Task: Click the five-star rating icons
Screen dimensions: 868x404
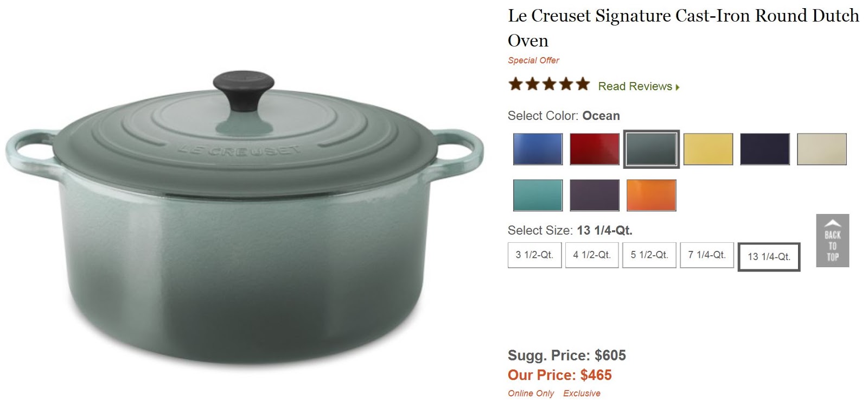Action: click(x=549, y=84)
